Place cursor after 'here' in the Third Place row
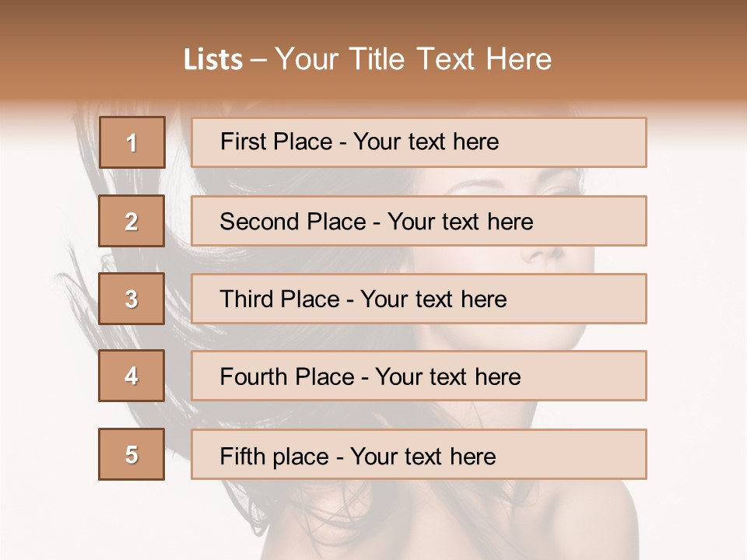The height and width of the screenshot is (560, 747). tap(507, 299)
